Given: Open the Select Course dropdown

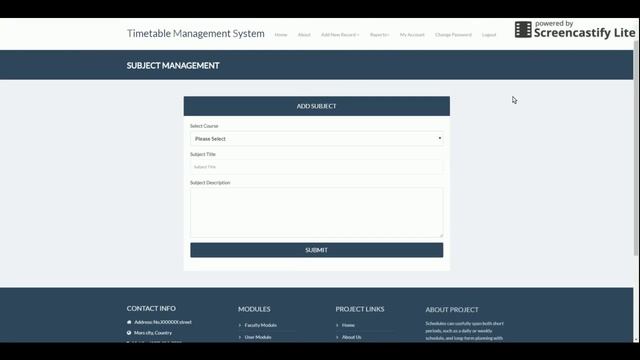Looking at the screenshot, I should click(x=316, y=139).
